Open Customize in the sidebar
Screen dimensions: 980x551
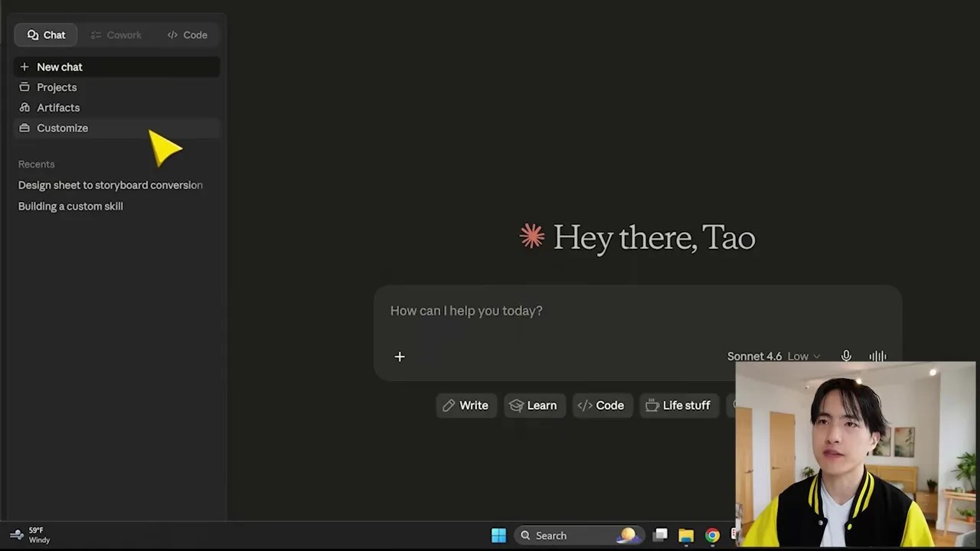(116, 128)
